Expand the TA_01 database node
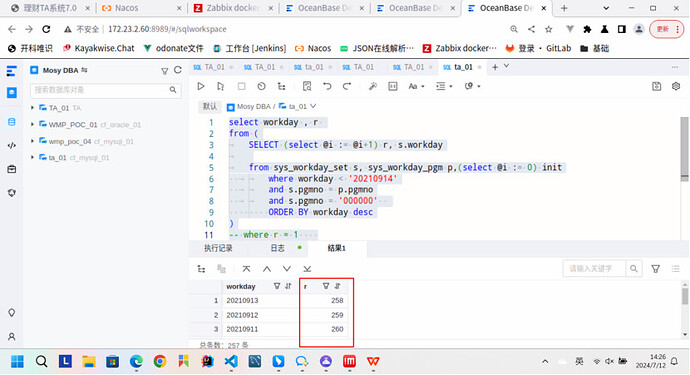Viewport: 690px width, 375px height. click(32, 108)
